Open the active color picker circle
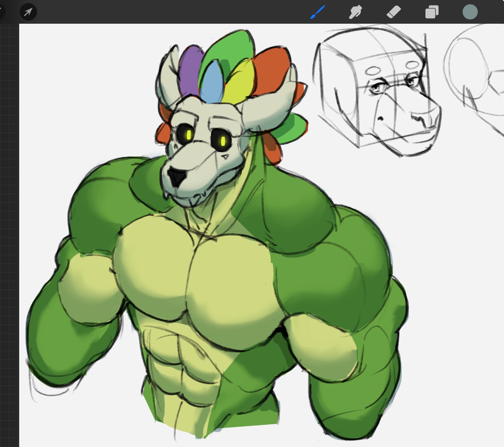 [470, 12]
